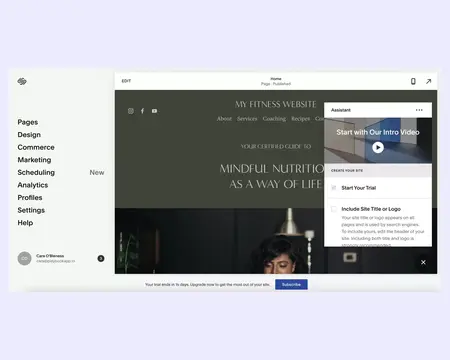
Task: Open the Scheduling menu
Action: [x=36, y=172]
